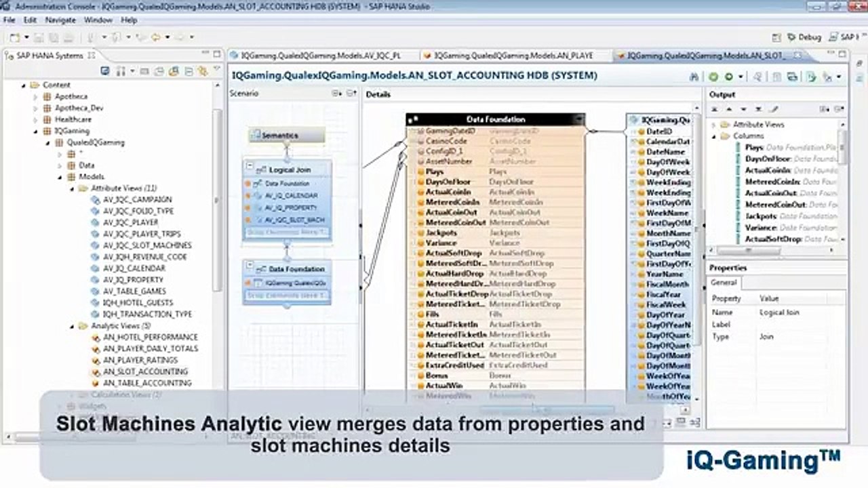Collapse the IQGaming package

pyautogui.click(x=36, y=131)
